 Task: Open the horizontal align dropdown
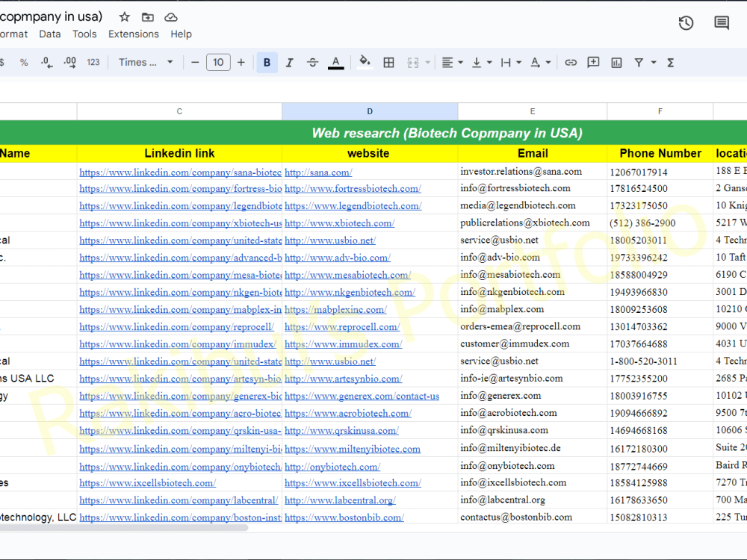[452, 63]
